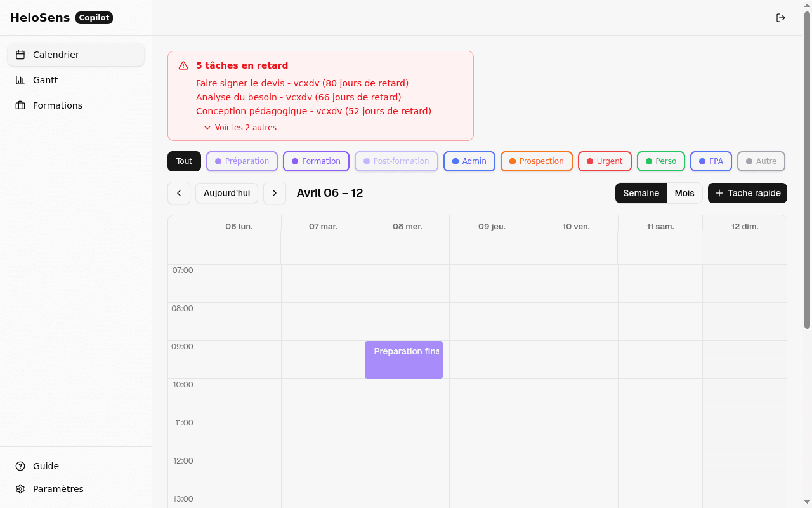Jump to today with Aujourd'hui button
The image size is (812, 508).
click(x=226, y=193)
